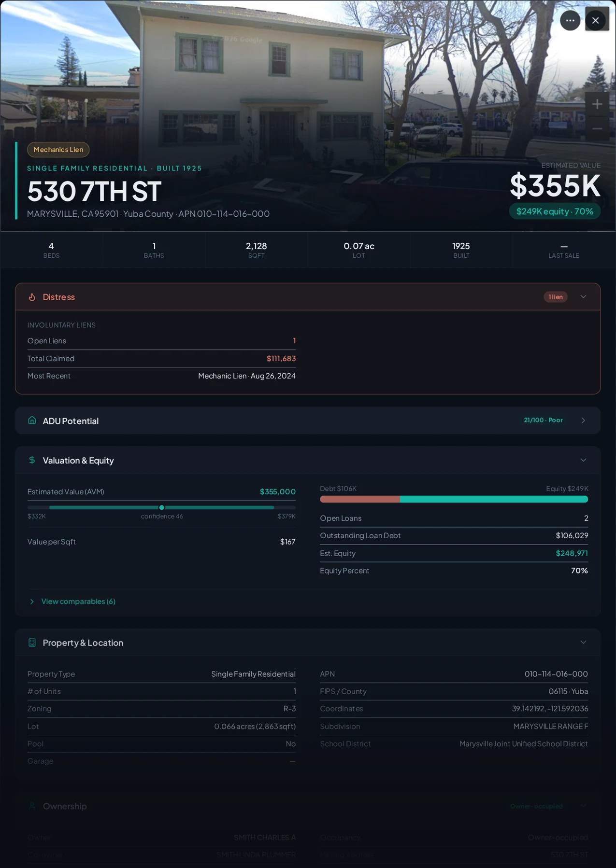616x868 pixels.
Task: Close the property detail panel
Action: pos(596,20)
